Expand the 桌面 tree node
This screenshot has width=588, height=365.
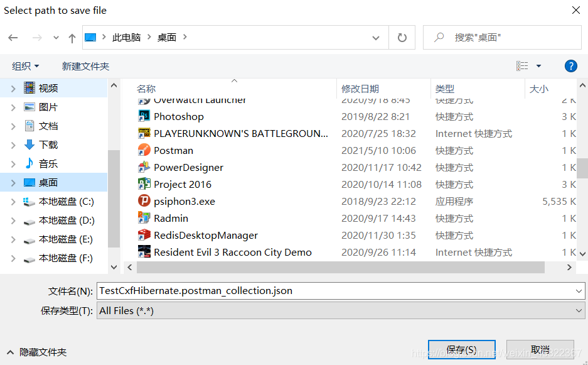[13, 183]
